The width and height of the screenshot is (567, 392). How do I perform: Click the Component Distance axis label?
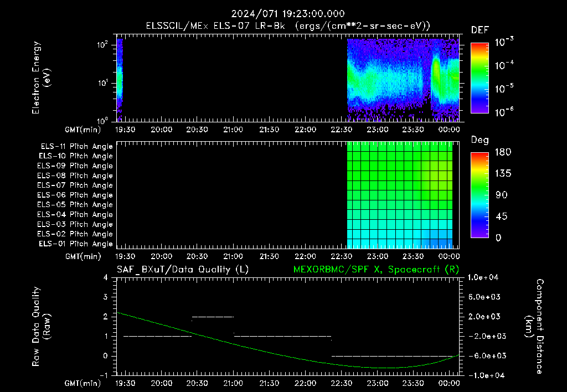(x=534, y=327)
